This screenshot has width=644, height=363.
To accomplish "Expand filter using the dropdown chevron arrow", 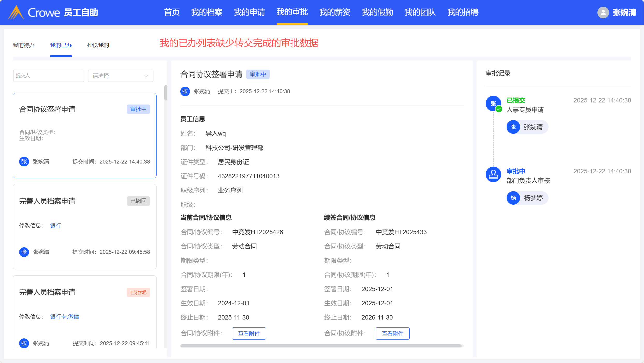I will pos(146,76).
